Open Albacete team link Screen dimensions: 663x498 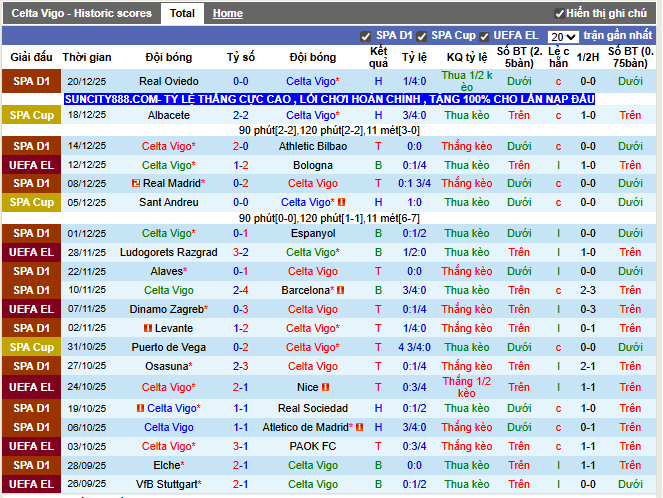169,115
